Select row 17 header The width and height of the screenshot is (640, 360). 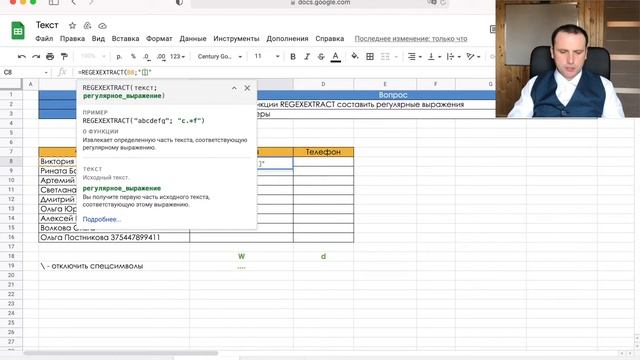tap(11, 247)
